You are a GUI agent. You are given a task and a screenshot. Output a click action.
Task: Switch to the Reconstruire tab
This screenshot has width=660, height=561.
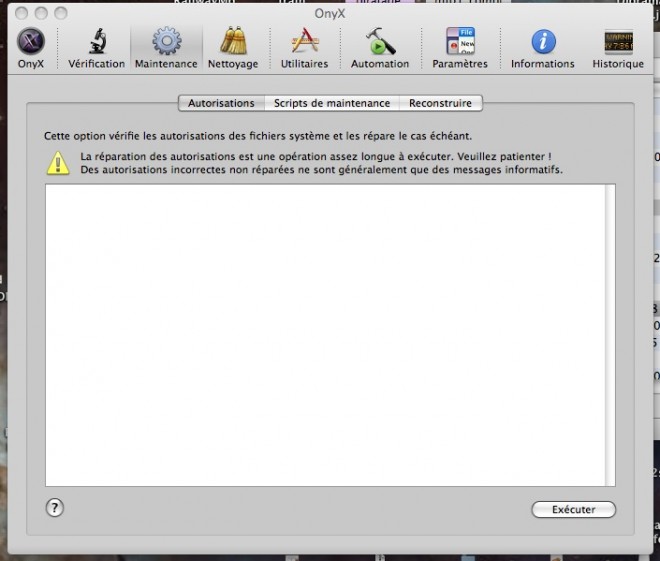[x=440, y=103]
